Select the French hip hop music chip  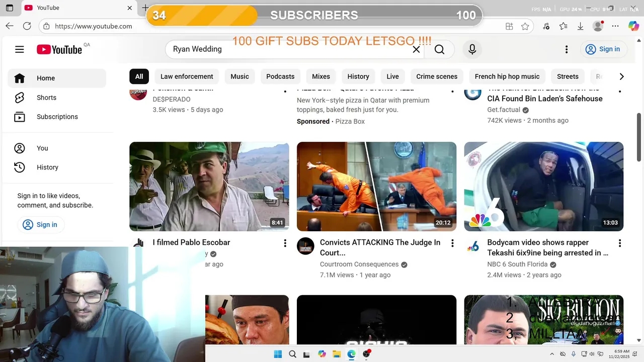click(x=507, y=76)
